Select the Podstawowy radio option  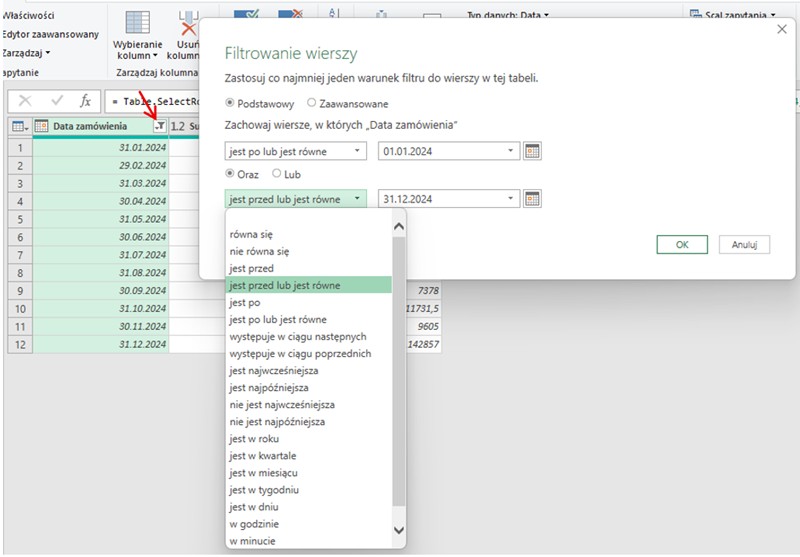(230, 103)
